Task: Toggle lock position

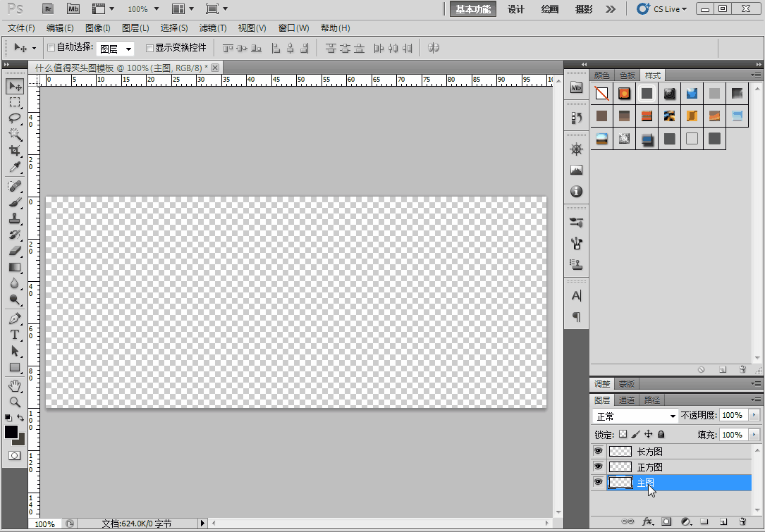Action: [649, 434]
